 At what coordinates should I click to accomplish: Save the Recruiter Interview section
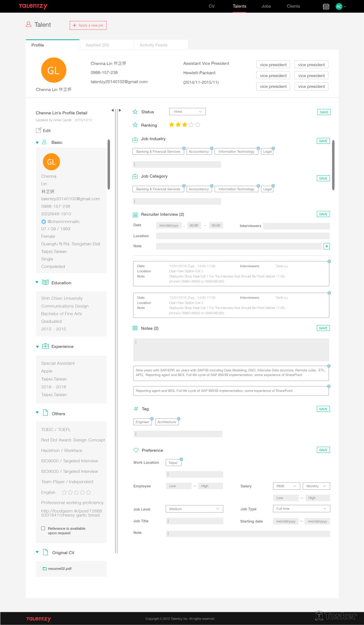coord(323,214)
